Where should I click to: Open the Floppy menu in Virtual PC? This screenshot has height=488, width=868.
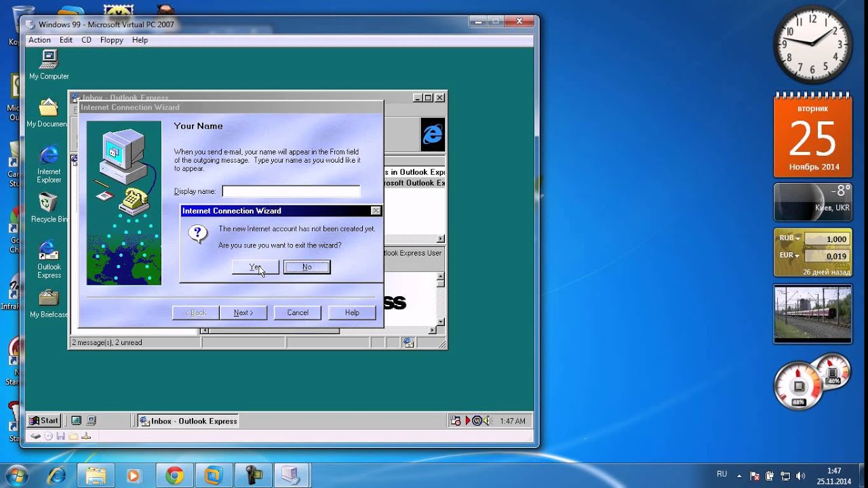(112, 40)
